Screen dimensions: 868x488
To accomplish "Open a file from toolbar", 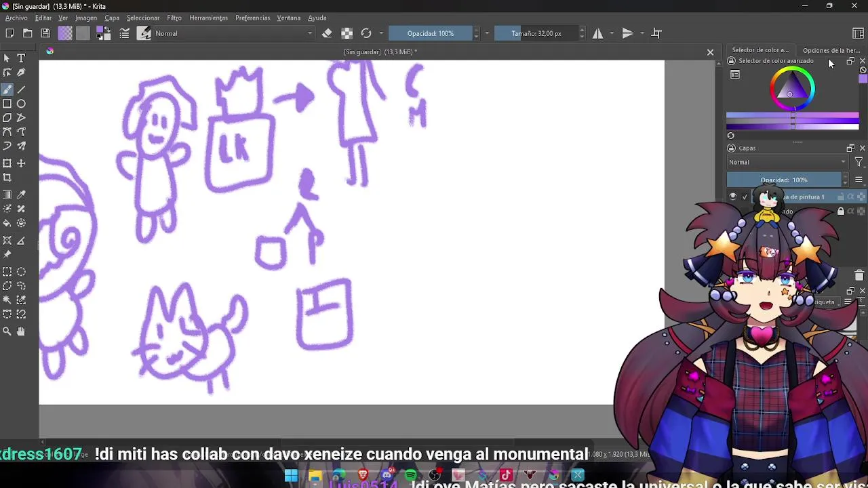I will tap(28, 33).
